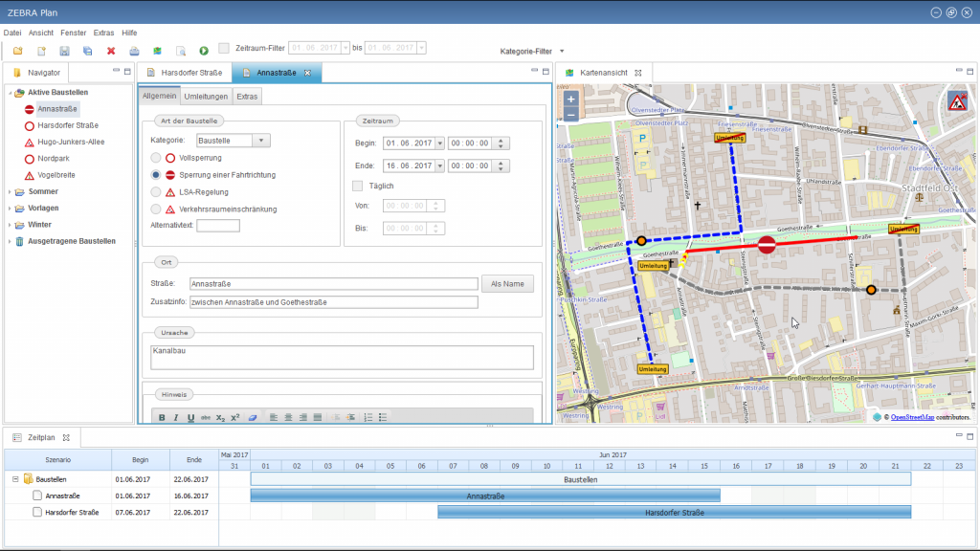This screenshot has height=551, width=980.
Task: Click the no-entry sign on Goethestraße
Action: pos(767,246)
